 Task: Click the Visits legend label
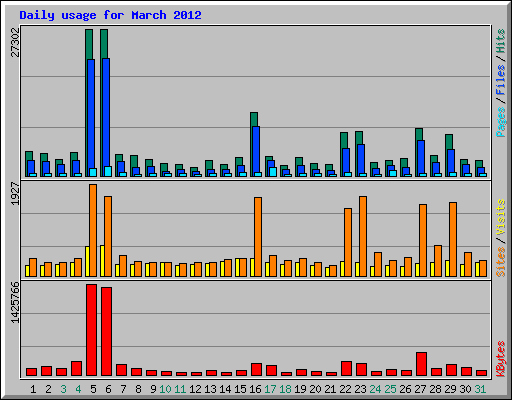[x=501, y=217]
